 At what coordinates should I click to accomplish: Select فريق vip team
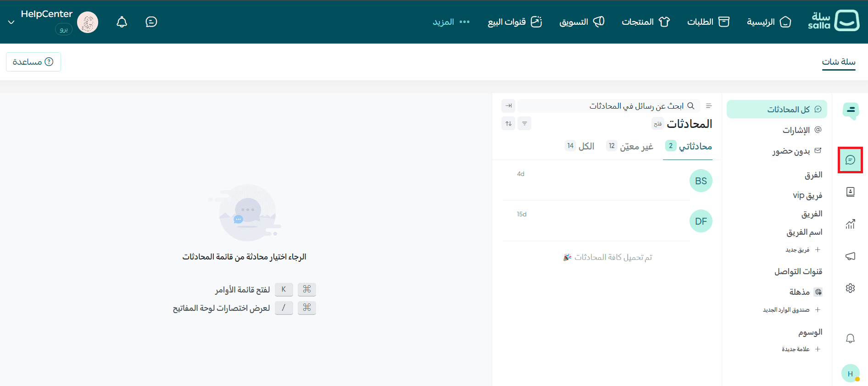(807, 195)
